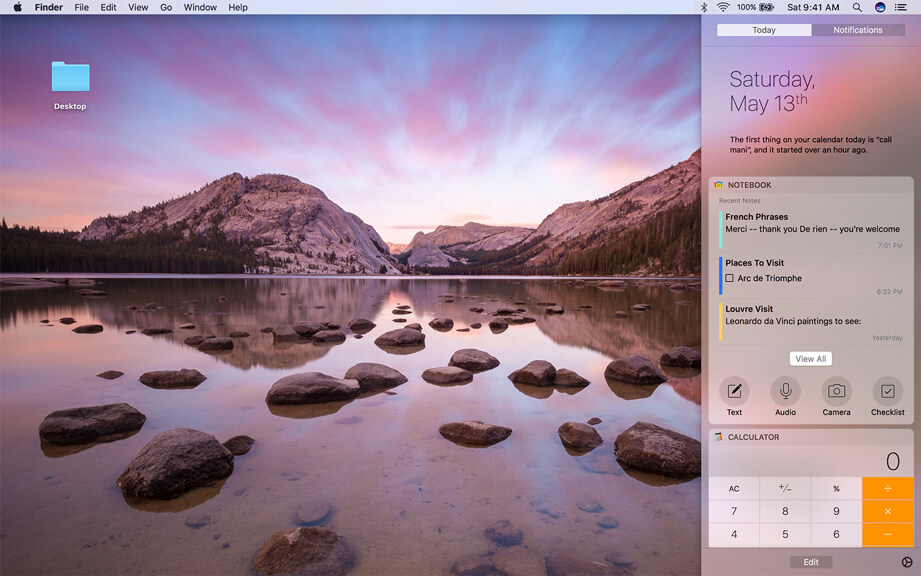Toggle the Notification Center list icon
This screenshot has height=576, width=921.
tap(901, 7)
